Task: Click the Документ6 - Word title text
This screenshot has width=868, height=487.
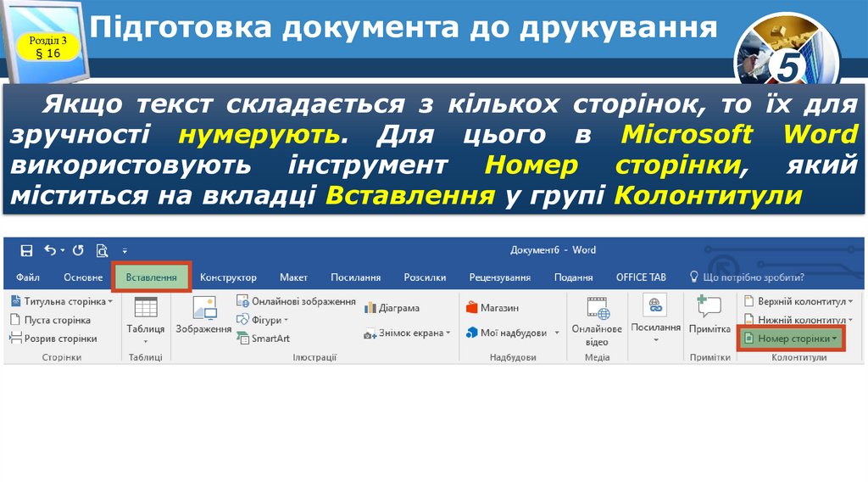Action: (x=553, y=250)
